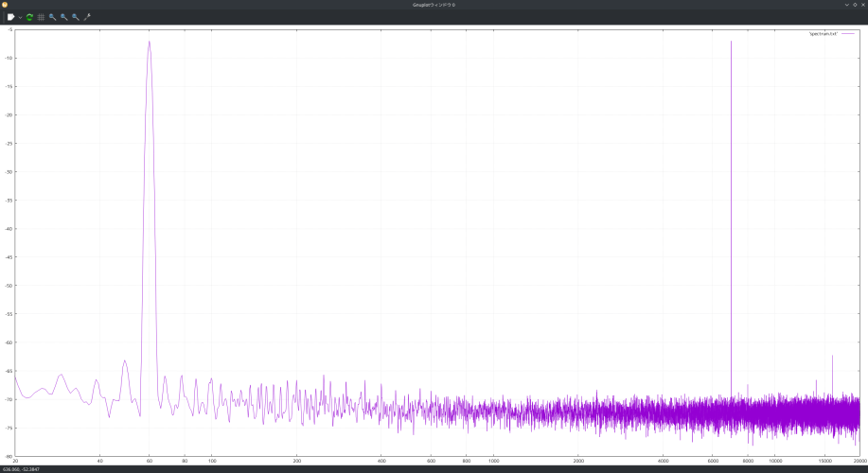Click the small spike near 16000

(x=832, y=377)
